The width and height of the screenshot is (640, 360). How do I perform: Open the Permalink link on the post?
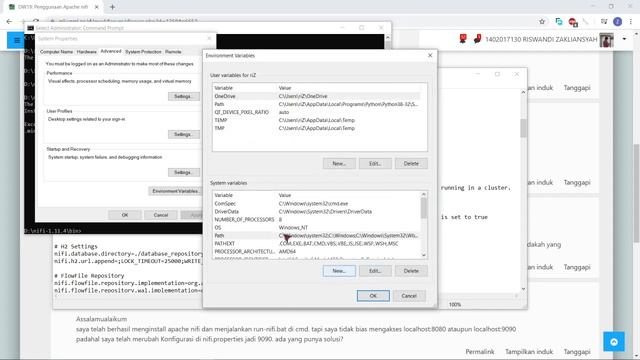(x=480, y=351)
